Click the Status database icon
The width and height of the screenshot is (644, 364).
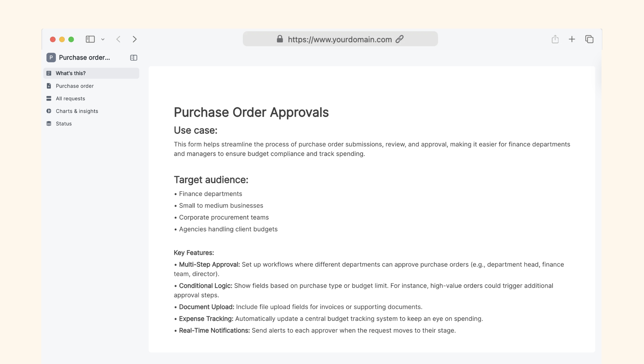pyautogui.click(x=49, y=124)
